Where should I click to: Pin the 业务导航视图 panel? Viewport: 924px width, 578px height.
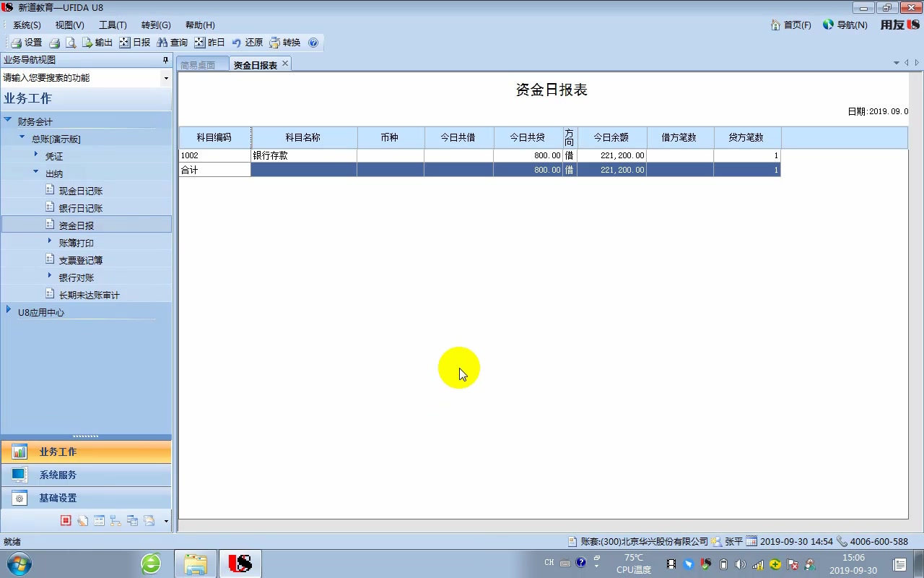[x=165, y=60]
